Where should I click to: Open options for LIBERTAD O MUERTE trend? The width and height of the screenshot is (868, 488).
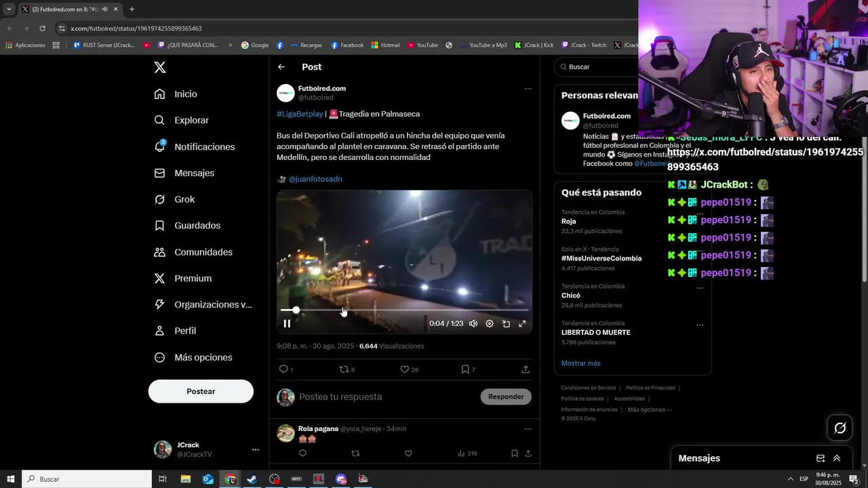pos(700,325)
